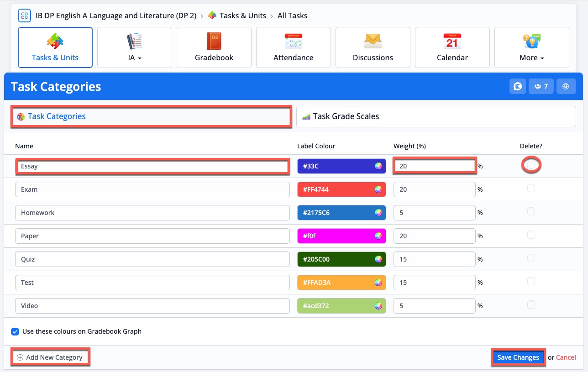Select the Task Categories tab
The width and height of the screenshot is (588, 372).
[x=151, y=116]
